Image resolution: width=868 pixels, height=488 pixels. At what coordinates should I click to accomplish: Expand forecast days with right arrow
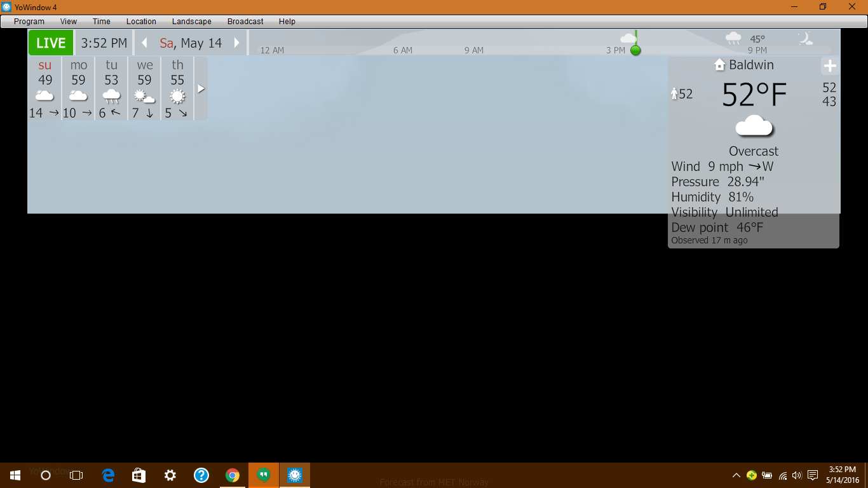(x=201, y=88)
